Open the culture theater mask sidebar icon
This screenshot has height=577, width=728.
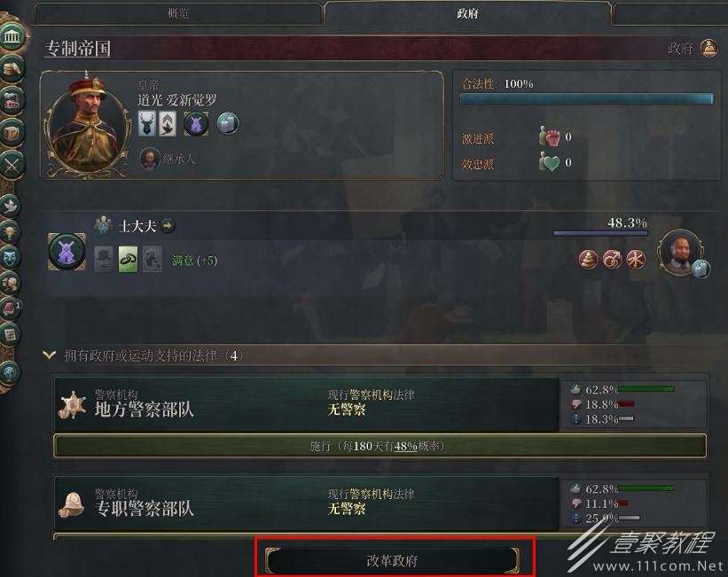click(11, 257)
